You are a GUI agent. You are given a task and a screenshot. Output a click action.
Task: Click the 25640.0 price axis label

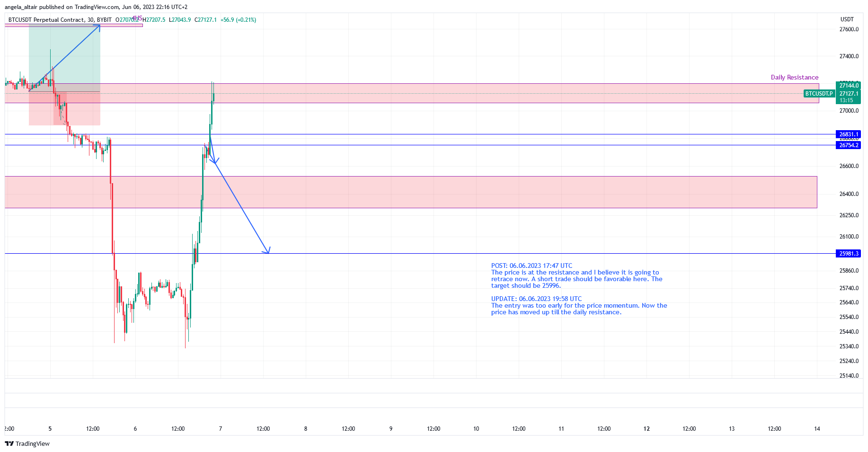pyautogui.click(x=849, y=302)
